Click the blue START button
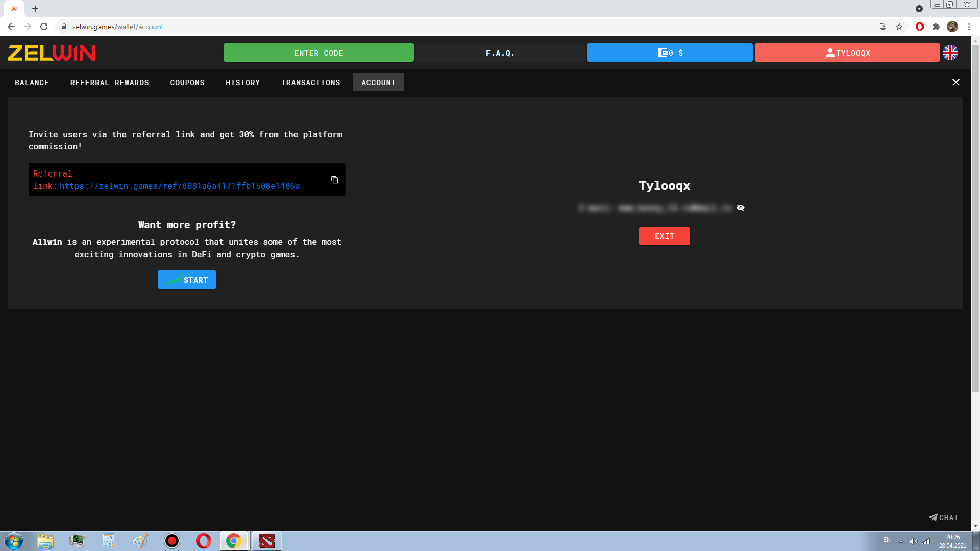The image size is (980, 551). (x=187, y=280)
